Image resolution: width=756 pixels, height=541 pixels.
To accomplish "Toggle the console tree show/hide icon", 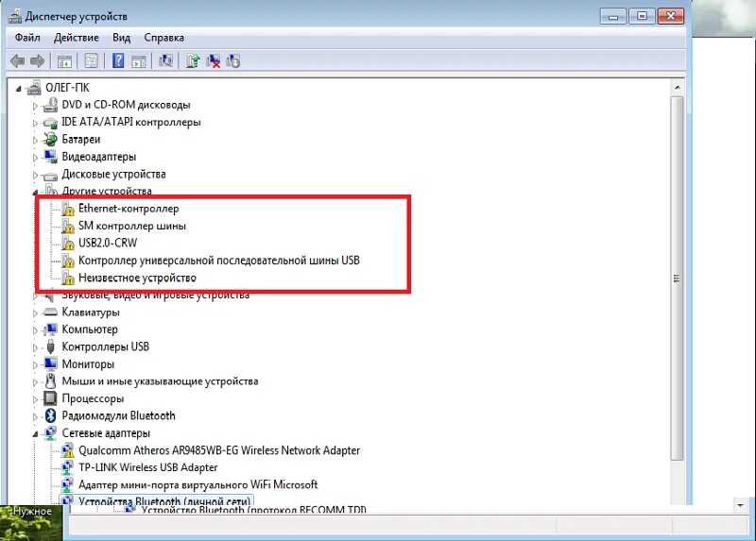I will pyautogui.click(x=64, y=61).
